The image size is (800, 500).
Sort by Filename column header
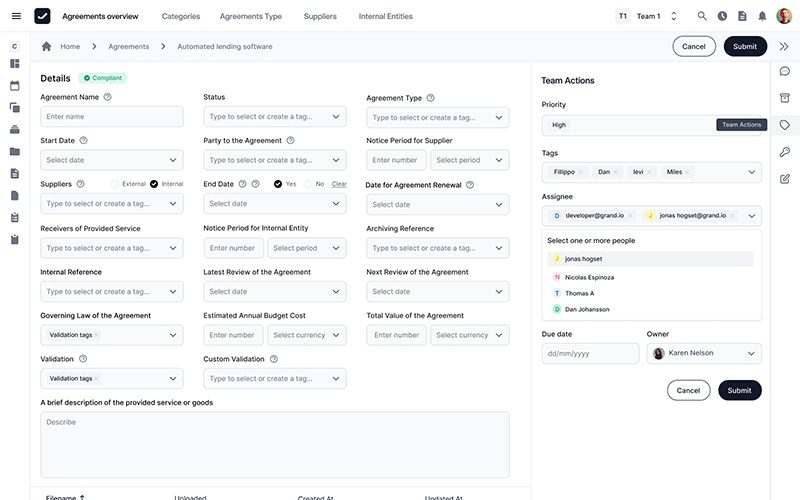click(x=65, y=497)
